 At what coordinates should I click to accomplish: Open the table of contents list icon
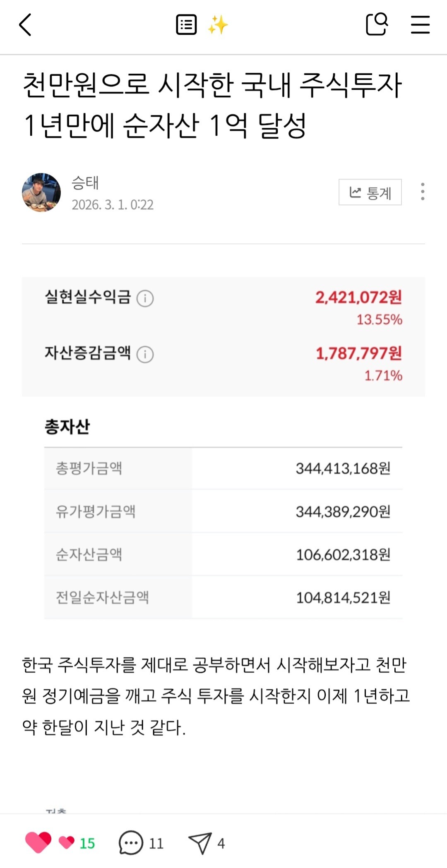(x=186, y=25)
